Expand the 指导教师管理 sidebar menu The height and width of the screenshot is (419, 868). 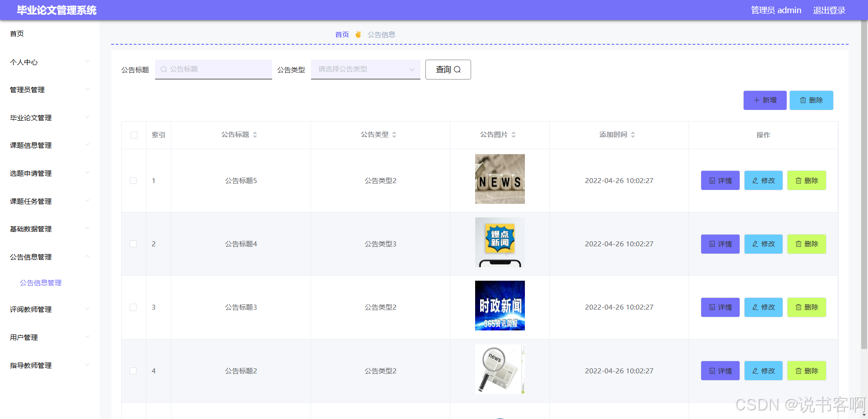click(x=50, y=365)
